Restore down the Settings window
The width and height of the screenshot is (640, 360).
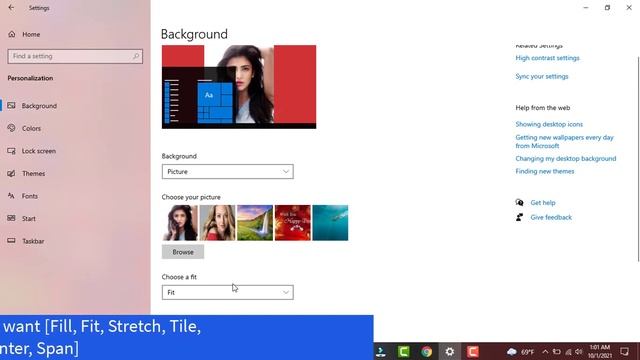click(x=607, y=8)
